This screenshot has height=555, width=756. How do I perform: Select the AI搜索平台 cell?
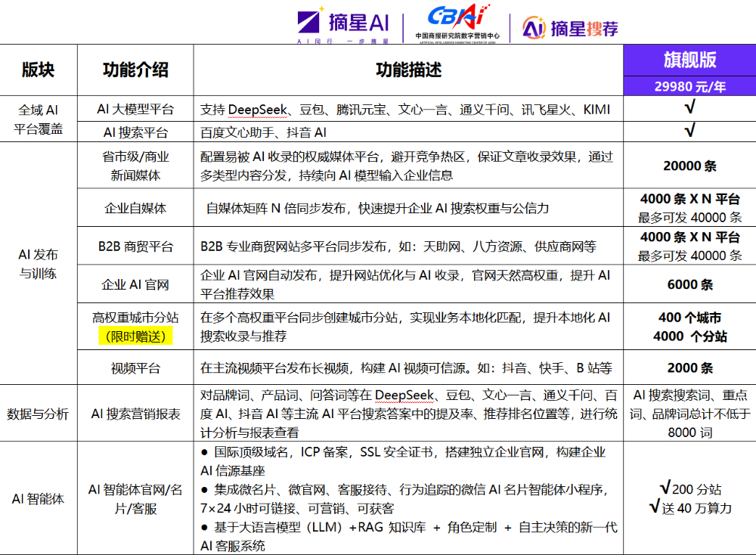[x=135, y=132]
